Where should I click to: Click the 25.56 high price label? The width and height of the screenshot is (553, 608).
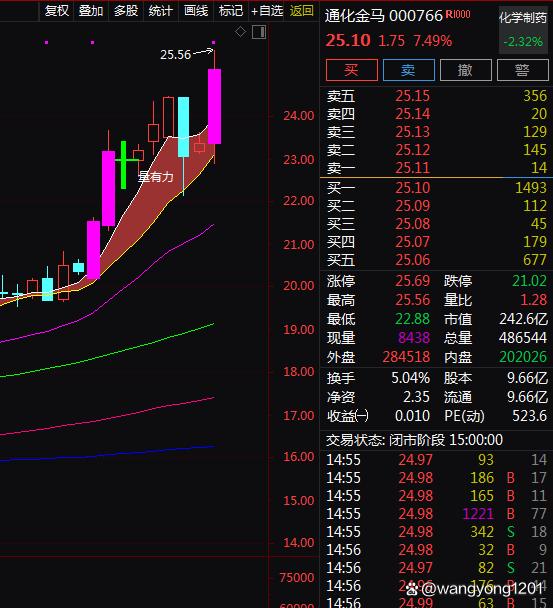(175, 54)
